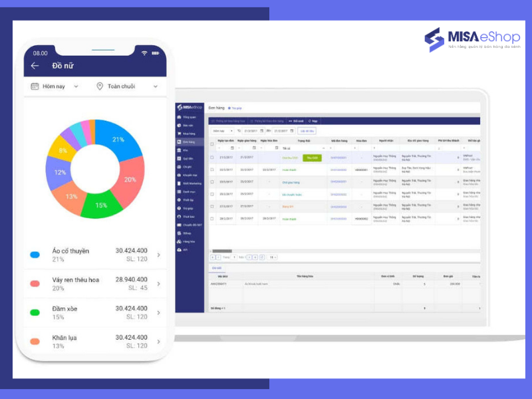This screenshot has height=399, width=532.
Task: Open the date-range dropdown in laptop filter bar
Action: pos(222,131)
